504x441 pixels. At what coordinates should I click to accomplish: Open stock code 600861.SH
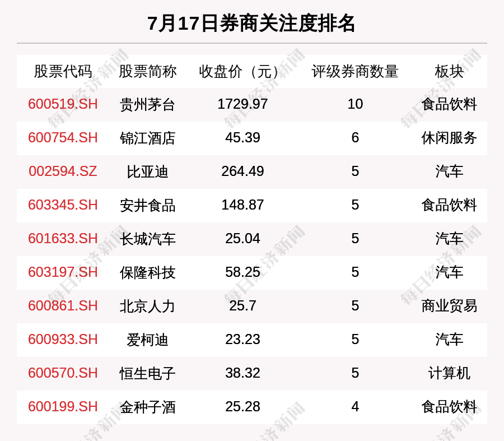tap(63, 305)
